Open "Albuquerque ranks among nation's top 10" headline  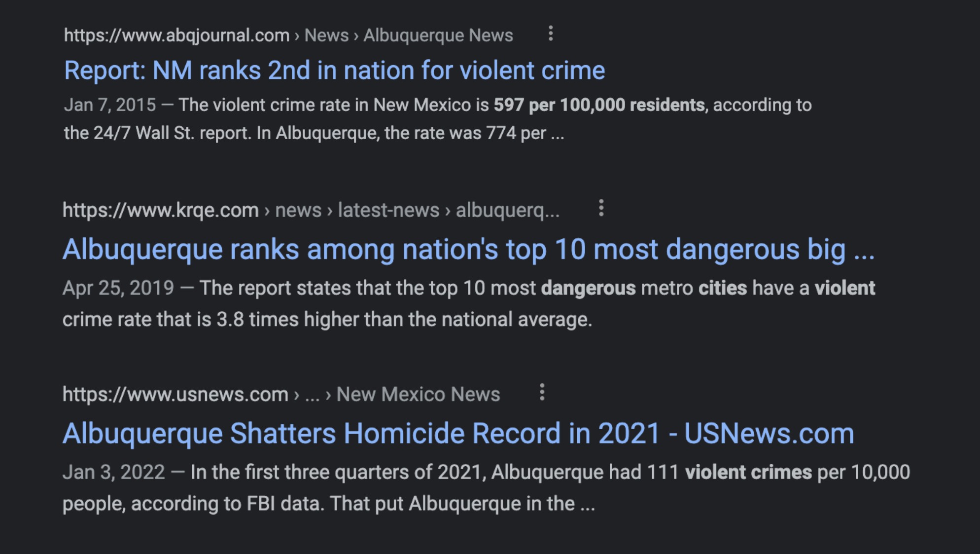468,249
